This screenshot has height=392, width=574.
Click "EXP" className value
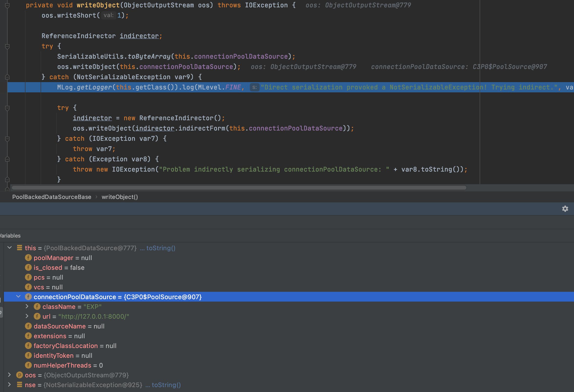(x=93, y=307)
